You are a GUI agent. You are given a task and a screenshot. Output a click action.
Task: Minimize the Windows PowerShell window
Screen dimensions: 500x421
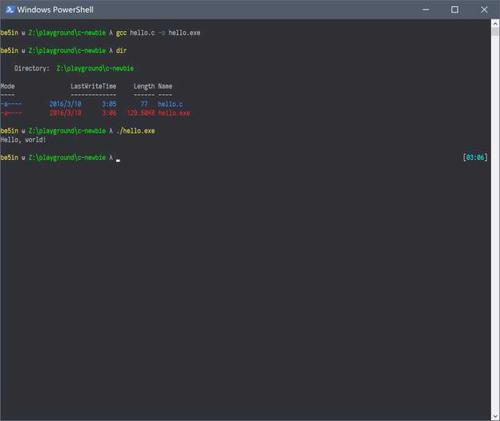click(x=426, y=10)
